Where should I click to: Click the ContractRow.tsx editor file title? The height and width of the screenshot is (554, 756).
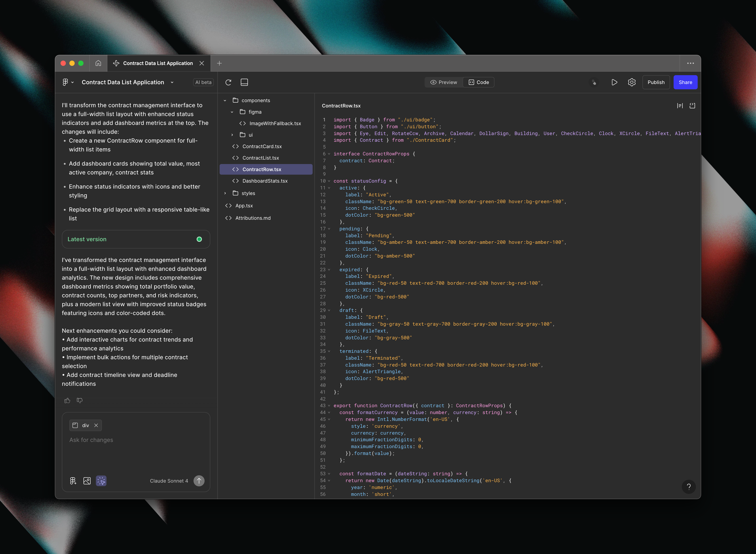341,106
